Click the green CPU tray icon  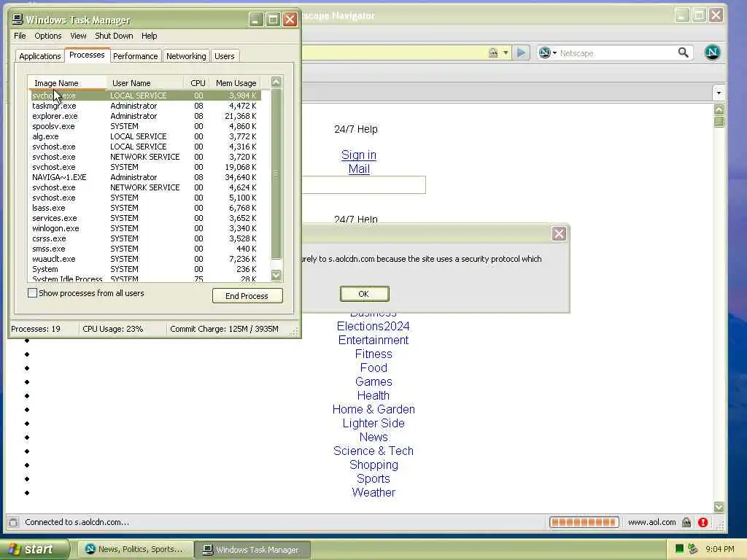point(680,549)
